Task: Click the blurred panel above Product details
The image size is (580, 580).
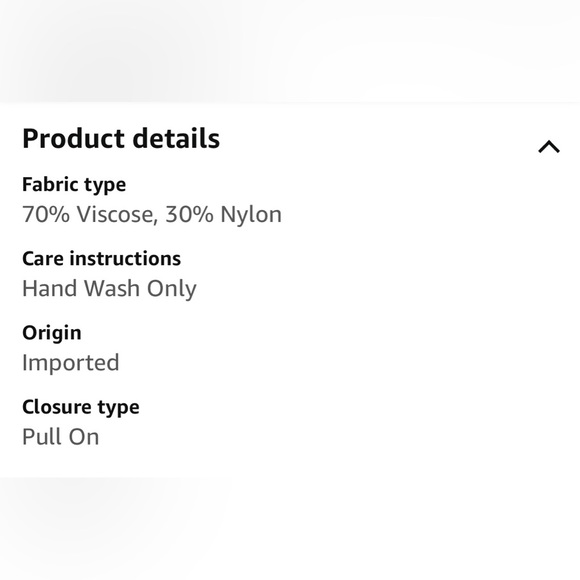Action: pyautogui.click(x=290, y=51)
